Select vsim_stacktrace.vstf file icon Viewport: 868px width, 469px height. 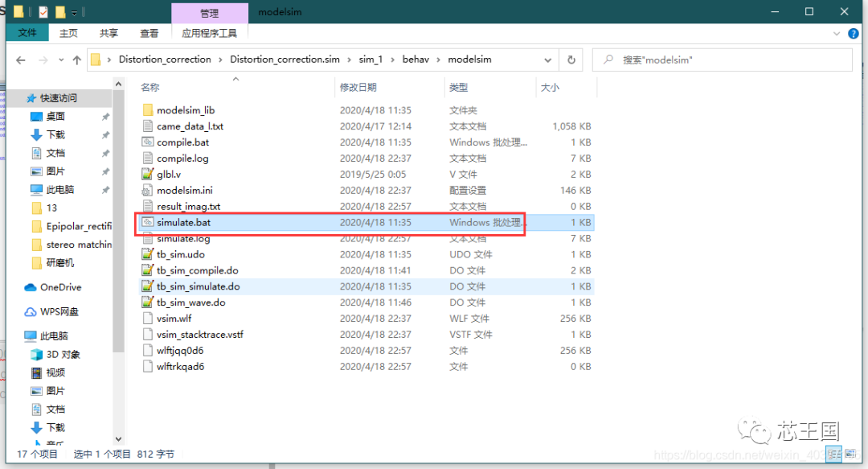(148, 335)
